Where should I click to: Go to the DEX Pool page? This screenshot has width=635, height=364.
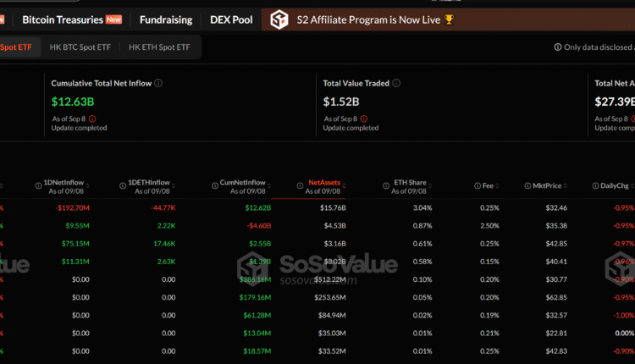[230, 19]
